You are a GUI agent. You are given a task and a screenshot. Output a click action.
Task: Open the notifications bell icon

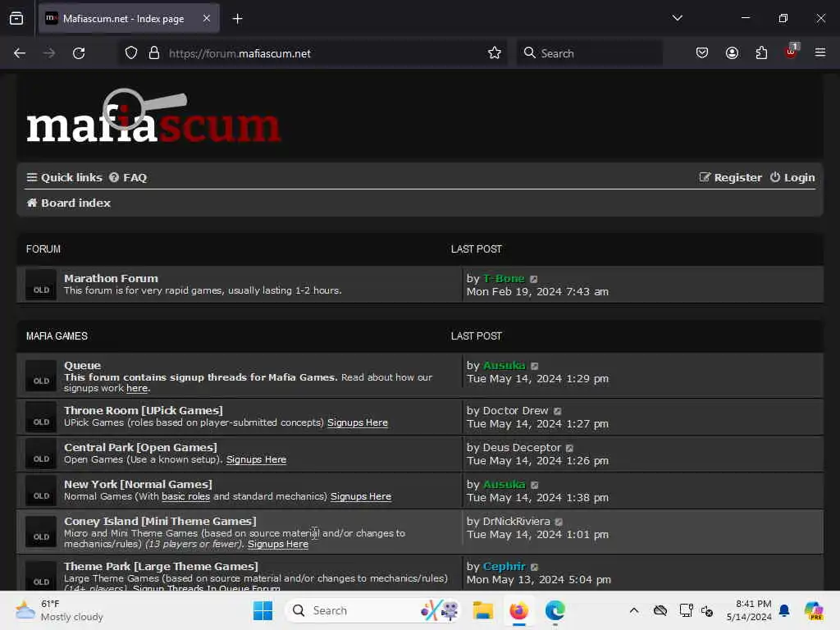784,610
